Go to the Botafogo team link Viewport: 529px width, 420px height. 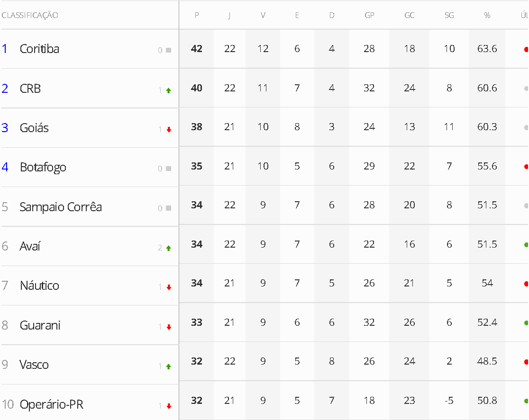[43, 167]
